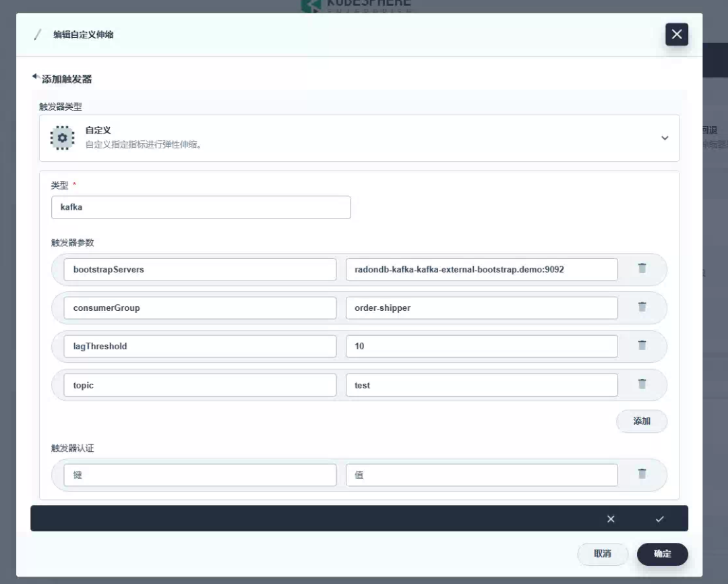Delete the lagThreshold parameter row
Image resolution: width=728 pixels, height=584 pixels.
point(642,345)
